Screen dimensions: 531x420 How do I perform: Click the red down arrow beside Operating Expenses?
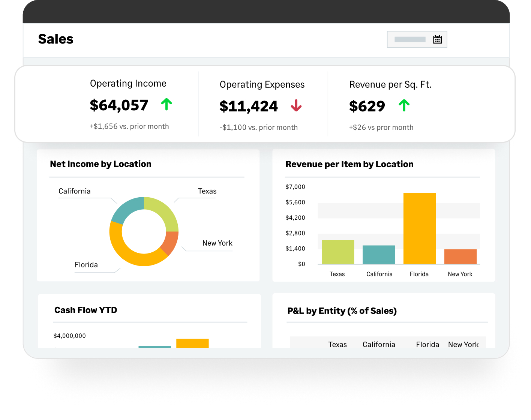click(296, 105)
